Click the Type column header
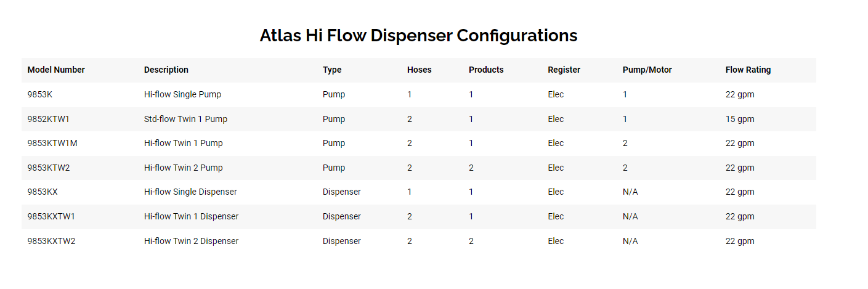This screenshot has width=868, height=289. click(332, 70)
